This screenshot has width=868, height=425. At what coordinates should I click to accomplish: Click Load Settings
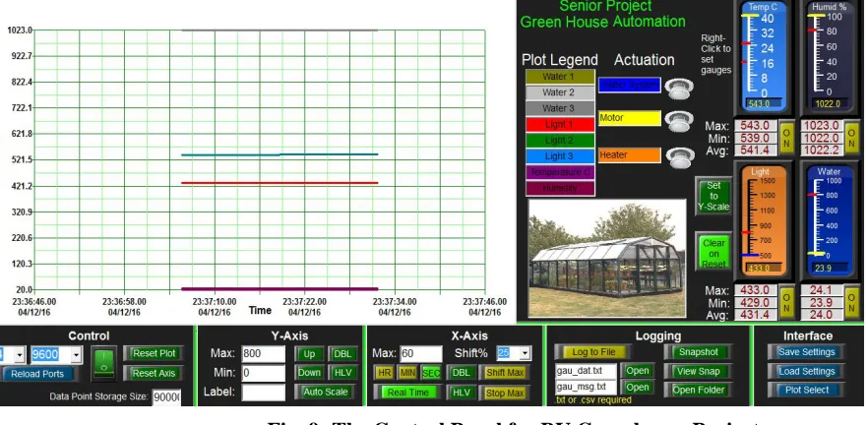click(807, 371)
